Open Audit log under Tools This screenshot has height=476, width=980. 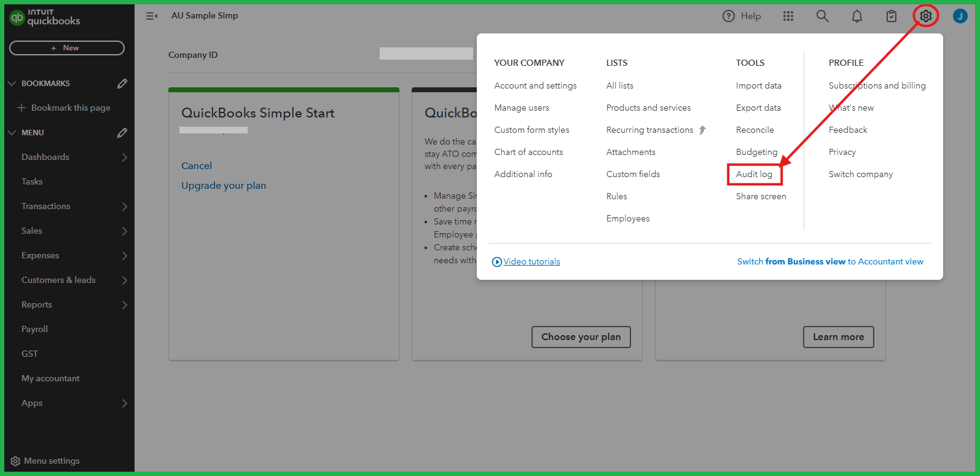pos(754,174)
